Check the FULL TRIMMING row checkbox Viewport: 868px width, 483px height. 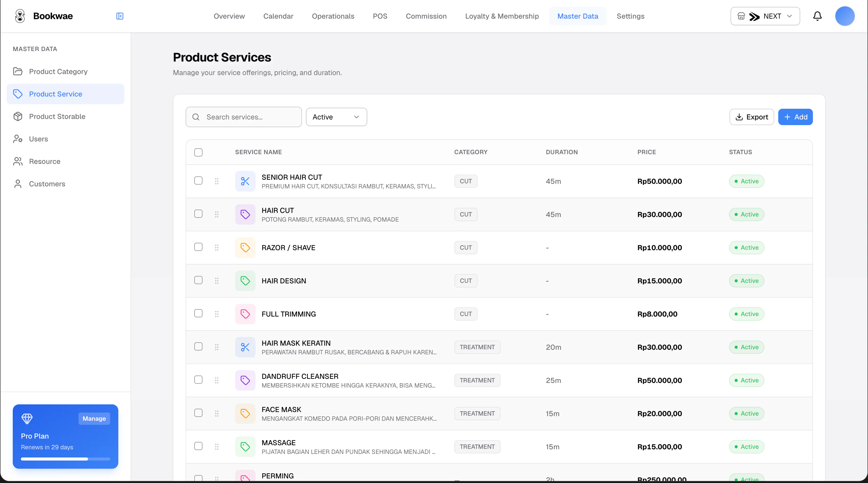coord(198,314)
